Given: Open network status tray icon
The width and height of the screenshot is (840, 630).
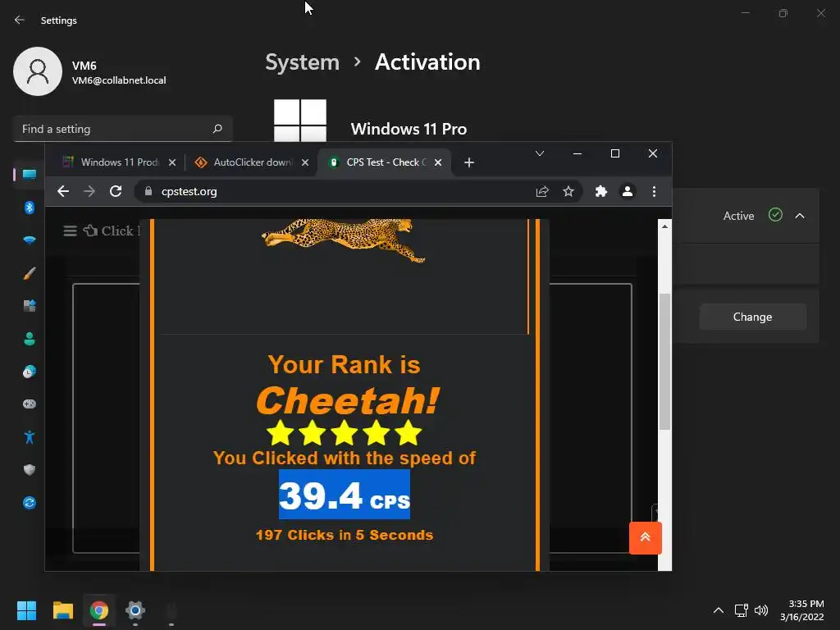Looking at the screenshot, I should pos(742,610).
